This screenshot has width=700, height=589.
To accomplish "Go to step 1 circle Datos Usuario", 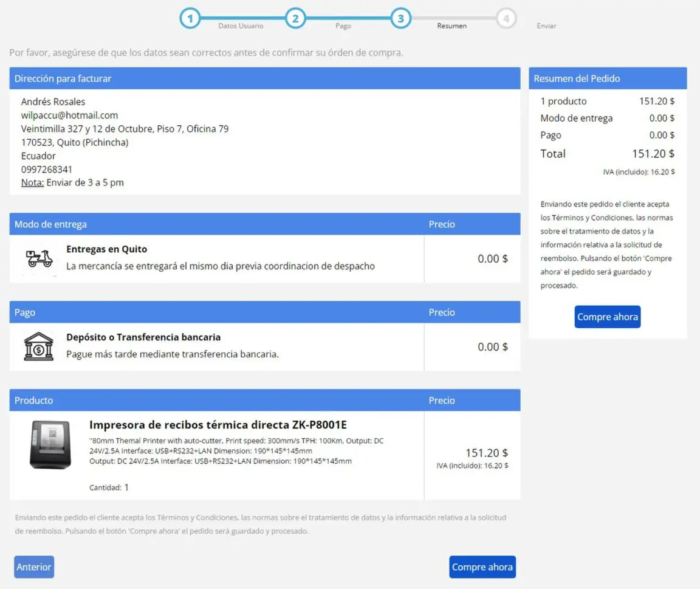I will coord(190,19).
